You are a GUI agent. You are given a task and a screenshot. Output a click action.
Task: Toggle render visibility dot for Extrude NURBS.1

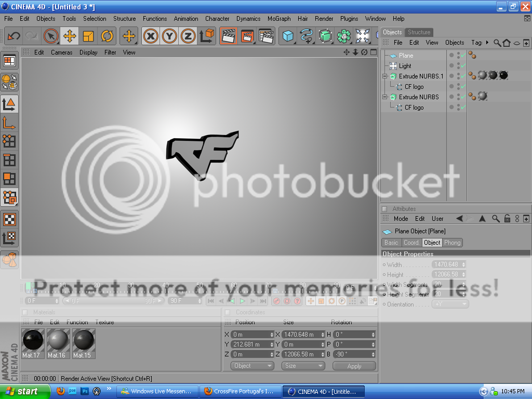coord(458,77)
